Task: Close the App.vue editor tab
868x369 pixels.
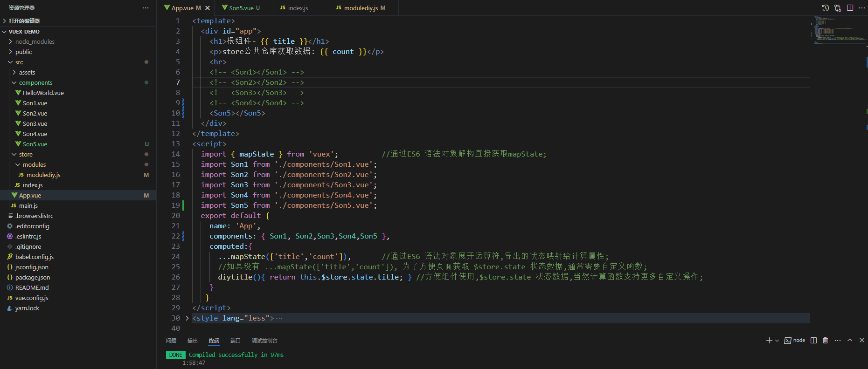Action: coord(208,8)
